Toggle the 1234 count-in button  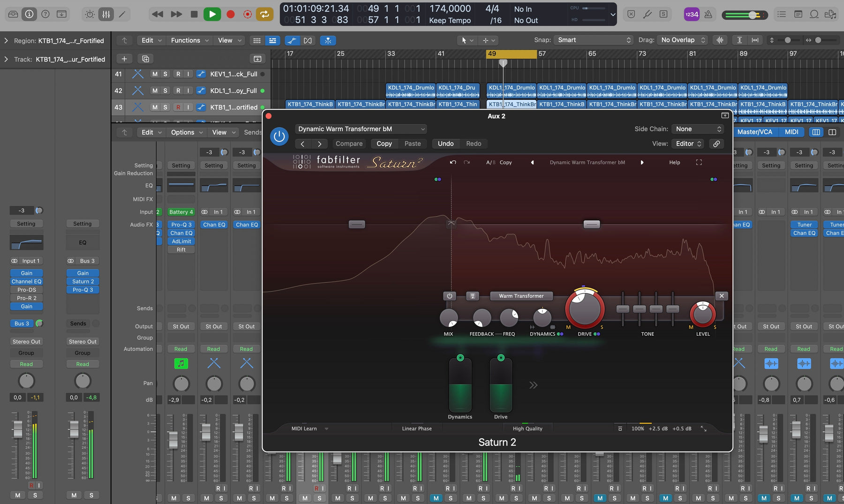(692, 14)
